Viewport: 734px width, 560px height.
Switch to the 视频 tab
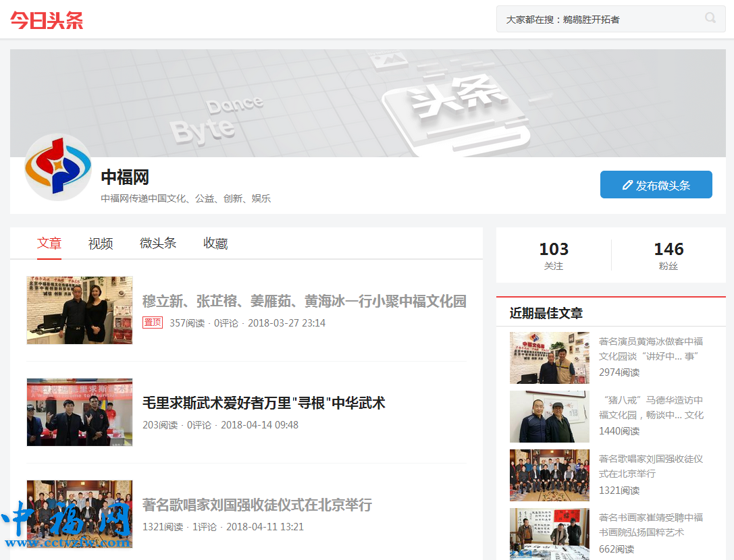click(x=101, y=244)
